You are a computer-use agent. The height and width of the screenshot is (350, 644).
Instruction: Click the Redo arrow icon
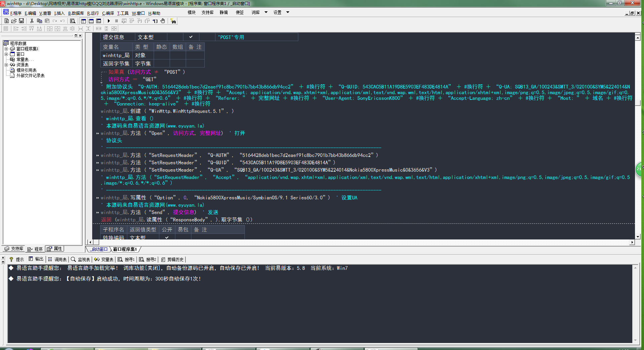pyautogui.click(x=55, y=21)
